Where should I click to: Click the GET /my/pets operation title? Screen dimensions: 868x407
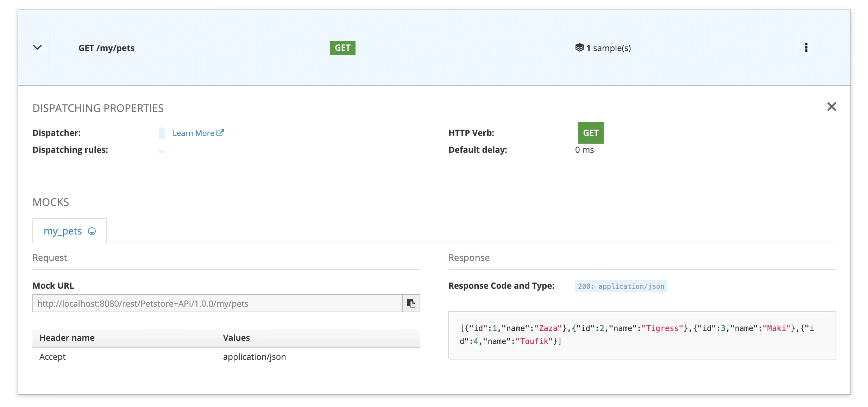(106, 48)
